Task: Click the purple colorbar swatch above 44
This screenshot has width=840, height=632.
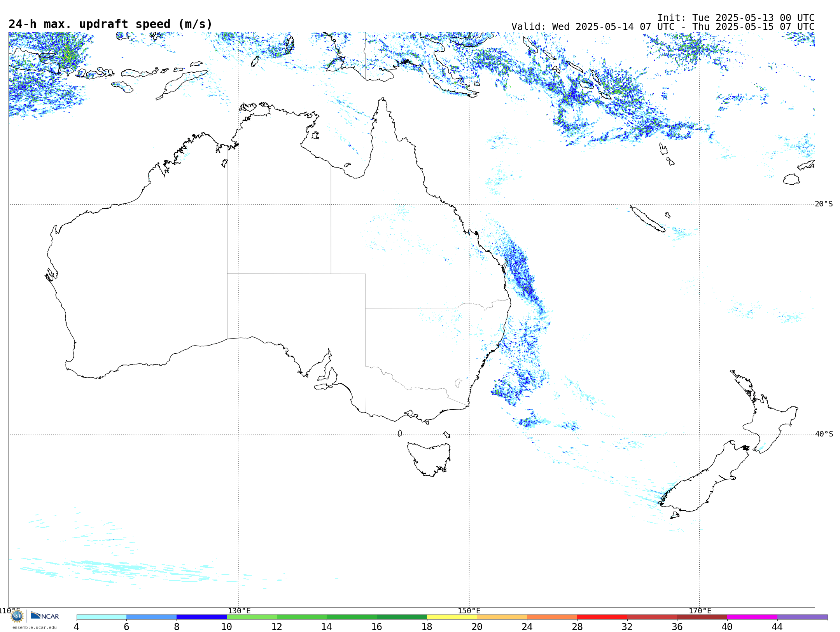Action: pos(802,617)
